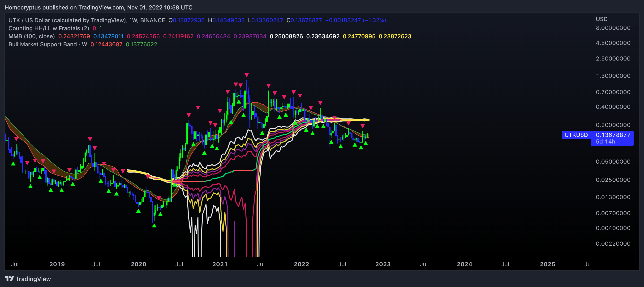This screenshot has height=287, width=644.
Task: Click the 2025 label on time axis
Action: [548, 264]
